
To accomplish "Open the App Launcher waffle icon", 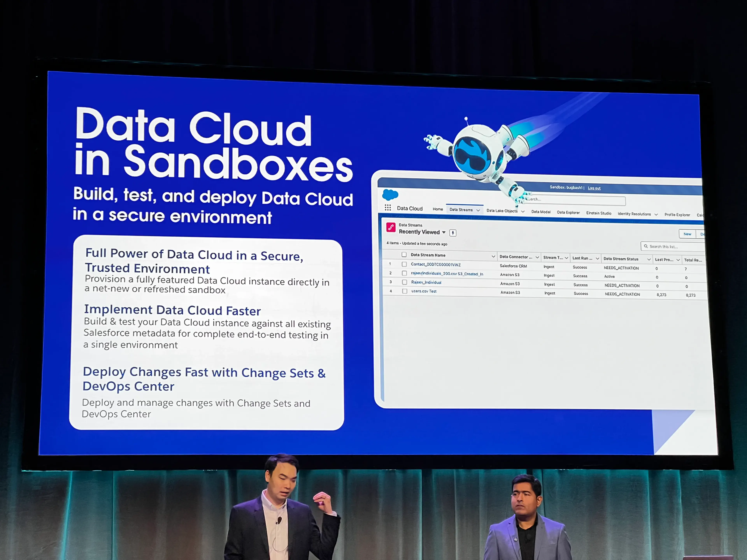I will click(388, 208).
